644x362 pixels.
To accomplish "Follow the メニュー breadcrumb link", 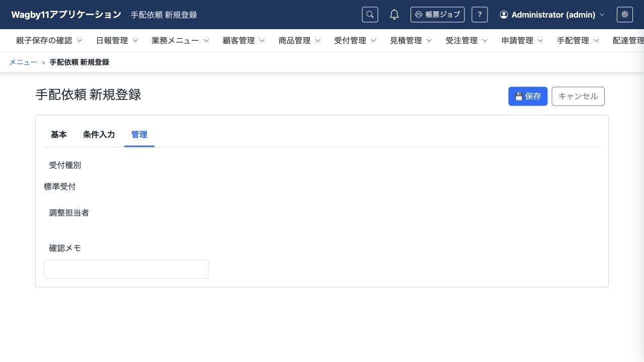I will pyautogui.click(x=23, y=62).
